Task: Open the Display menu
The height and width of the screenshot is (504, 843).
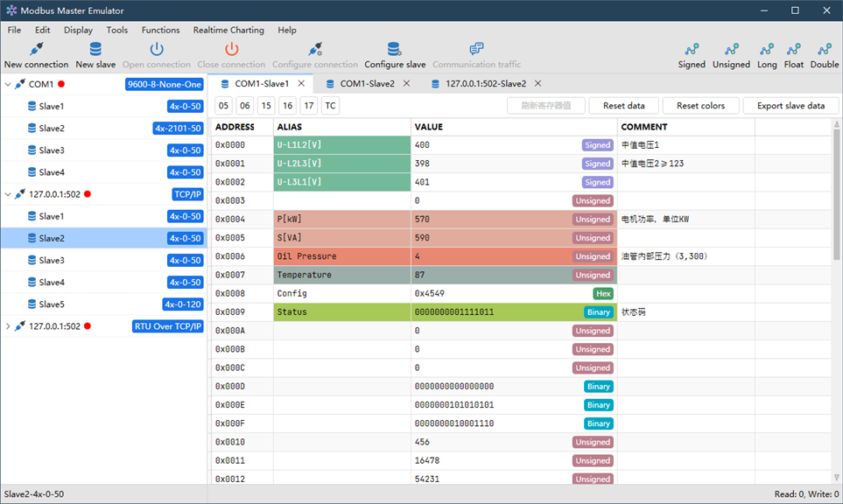Action: pos(78,30)
